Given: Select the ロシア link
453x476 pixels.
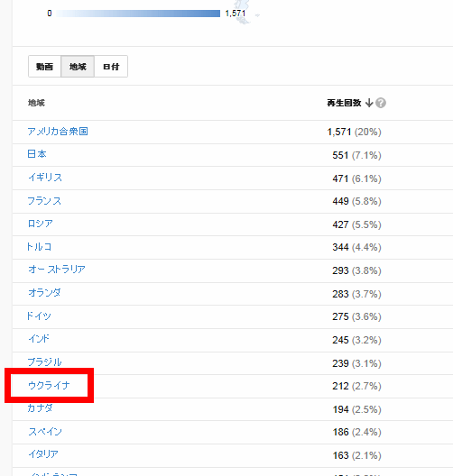Looking at the screenshot, I should click(x=40, y=224).
